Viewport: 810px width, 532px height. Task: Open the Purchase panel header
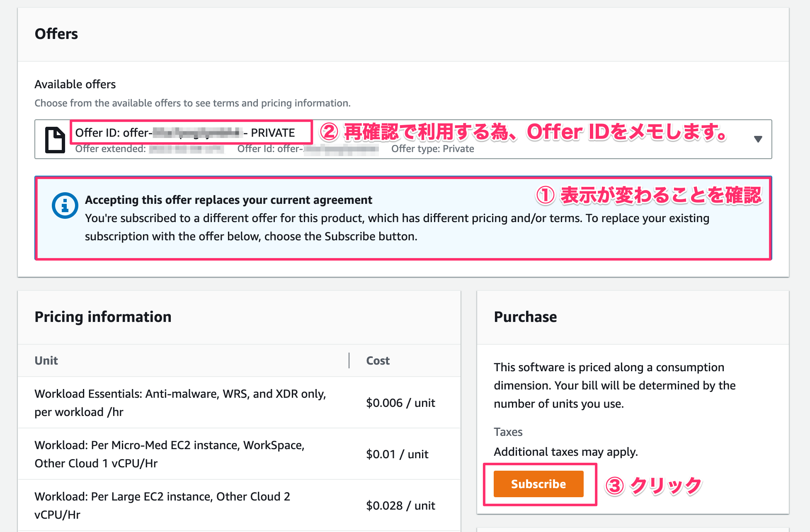point(525,317)
